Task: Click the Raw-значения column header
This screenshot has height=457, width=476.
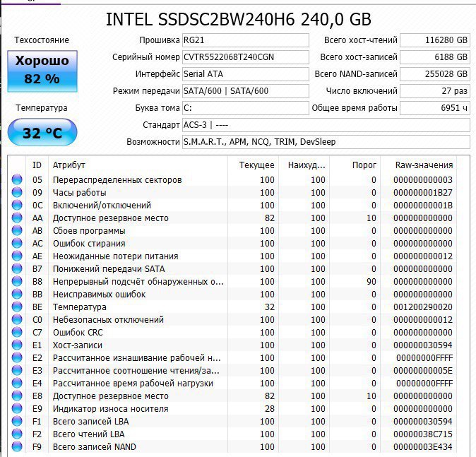Action: [x=419, y=165]
